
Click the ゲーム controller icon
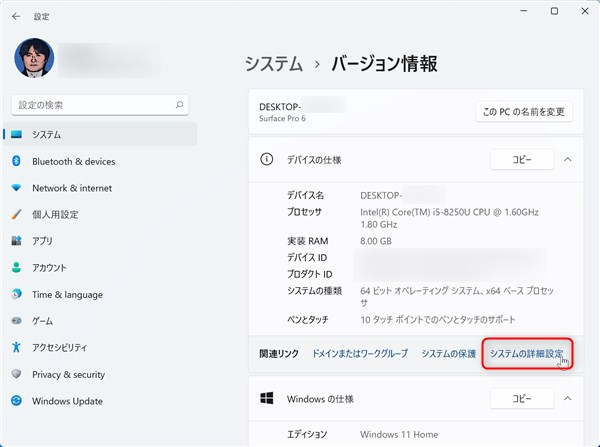pos(16,320)
